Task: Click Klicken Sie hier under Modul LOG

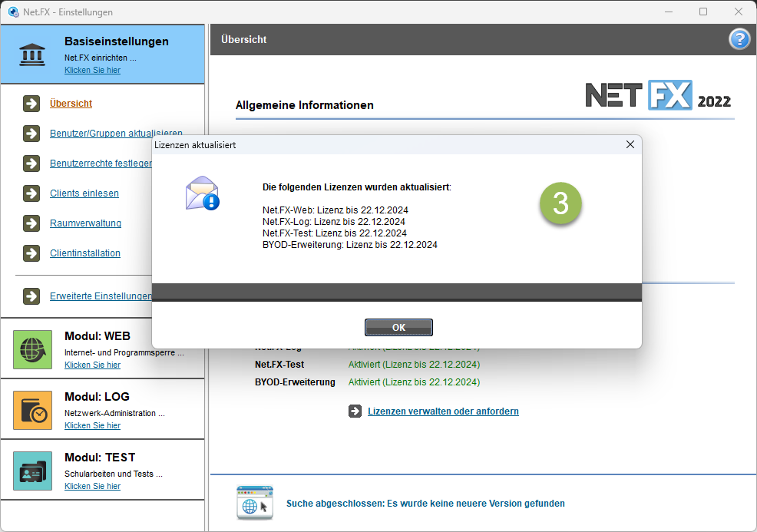Action: click(x=92, y=425)
